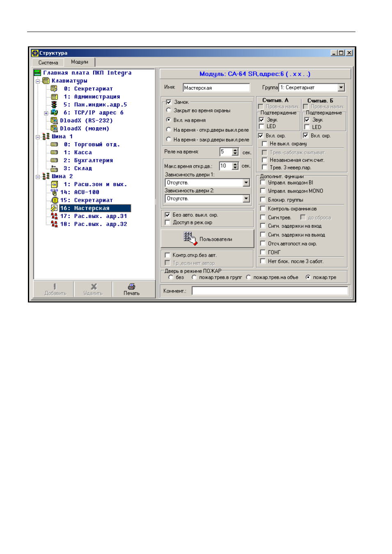Image resolution: width=392 pixels, height=554 pixels.
Task: Click the Клавиатуры keypad group icon
Action: (46, 81)
